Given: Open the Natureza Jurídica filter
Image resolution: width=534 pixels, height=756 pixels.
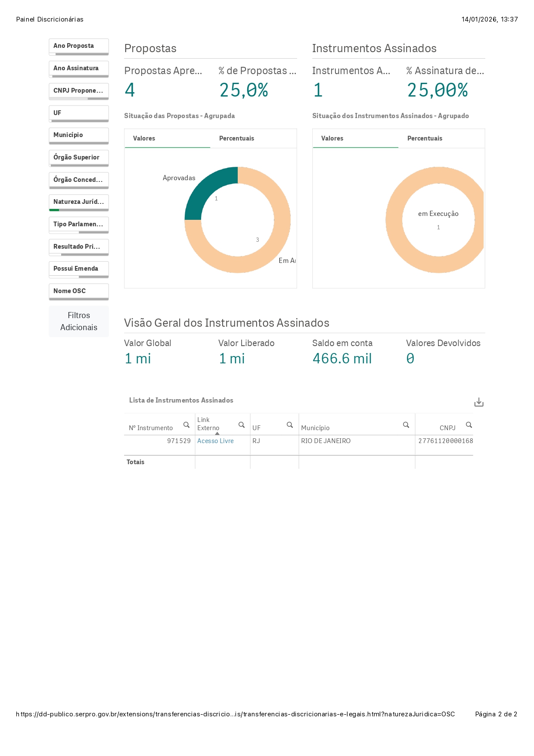Looking at the screenshot, I should [78, 202].
